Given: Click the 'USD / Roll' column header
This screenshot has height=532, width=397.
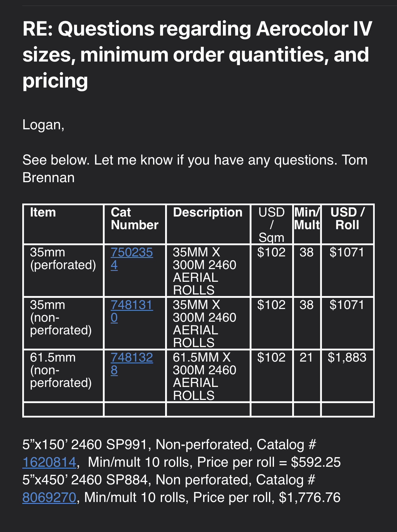Looking at the screenshot, I should tap(347, 219).
